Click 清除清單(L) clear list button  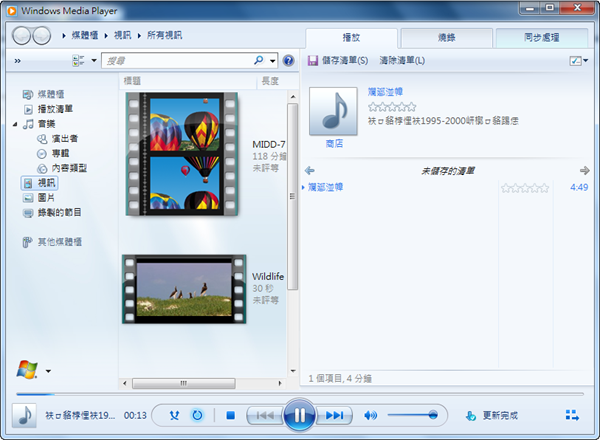coord(402,60)
